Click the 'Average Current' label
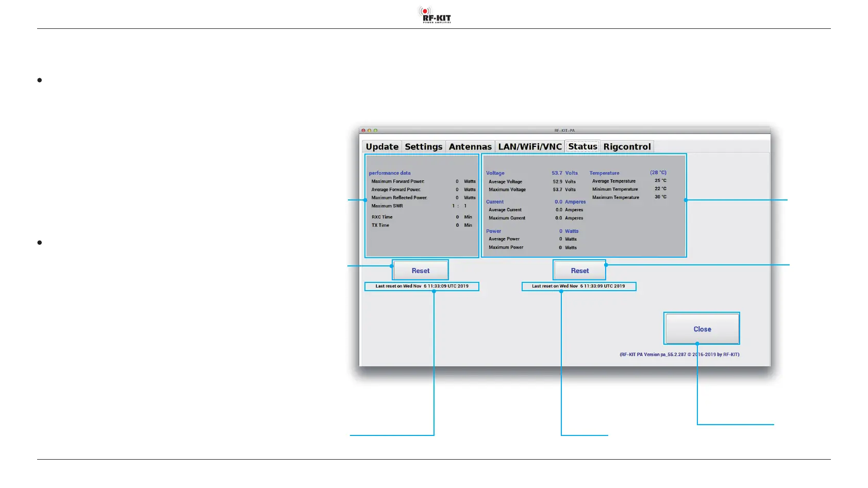This screenshot has width=868, height=488. tap(505, 210)
